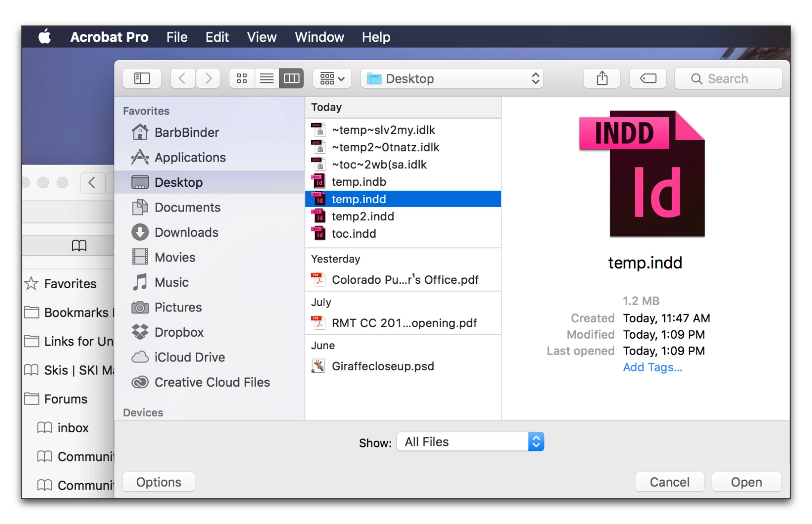Open the Links for Un folder in Safari sidebar

tap(68, 342)
